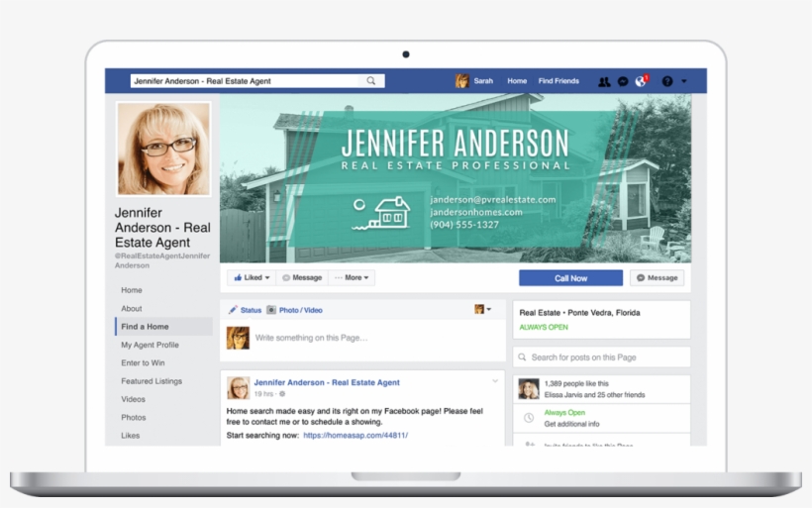The image size is (812, 508).
Task: Click Sarah's profile avatar in top bar
Action: pos(461,81)
